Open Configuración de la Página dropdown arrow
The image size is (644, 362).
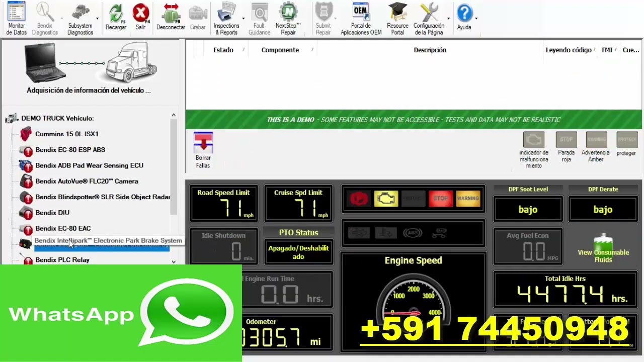point(448,19)
